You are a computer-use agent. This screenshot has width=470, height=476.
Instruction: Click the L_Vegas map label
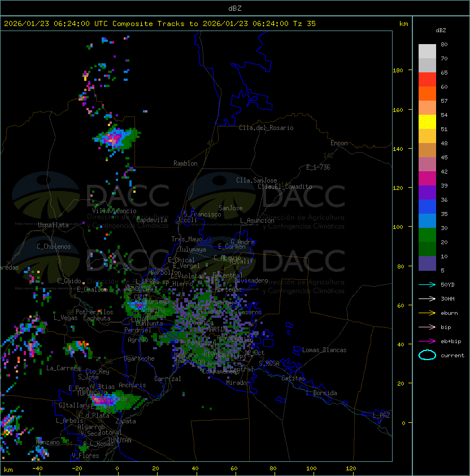click(66, 318)
